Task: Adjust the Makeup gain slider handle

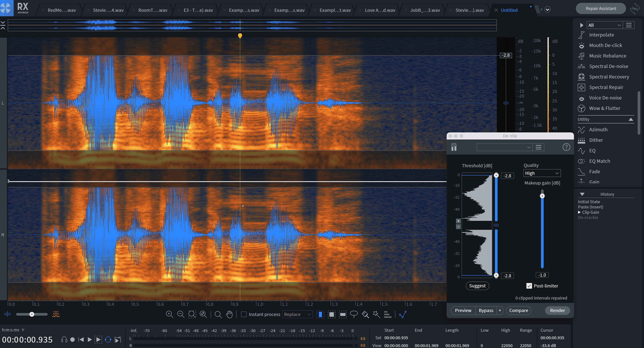Action: pyautogui.click(x=542, y=196)
